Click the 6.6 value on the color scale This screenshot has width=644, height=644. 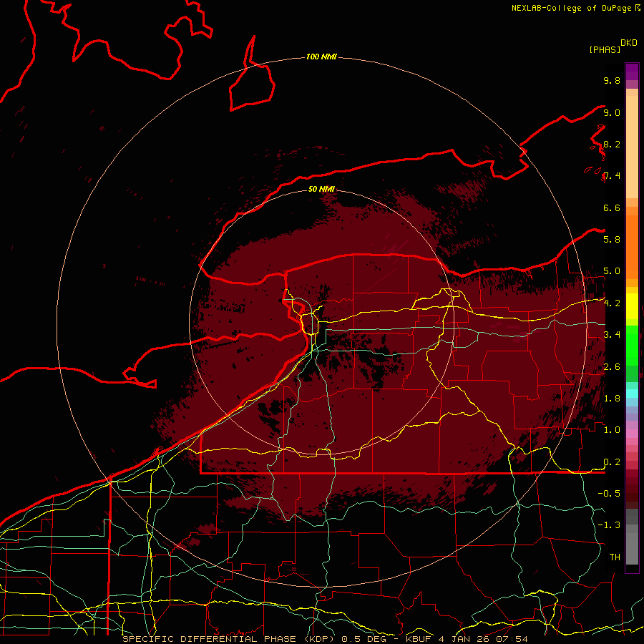point(612,208)
